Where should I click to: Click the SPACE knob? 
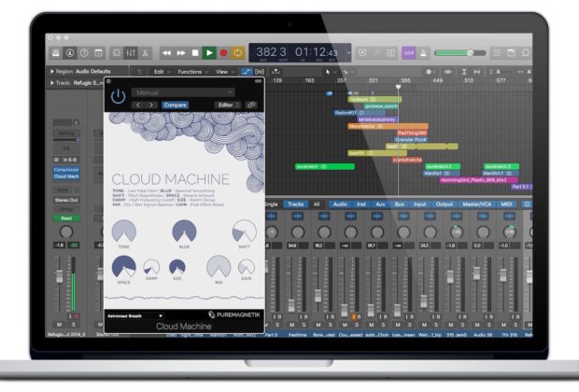coord(124,267)
